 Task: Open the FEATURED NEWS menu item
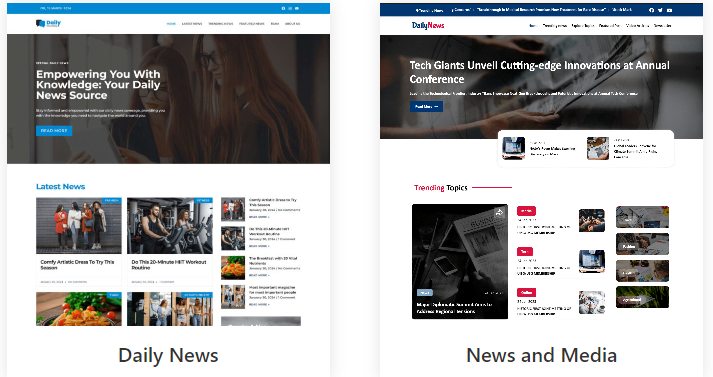coord(251,24)
